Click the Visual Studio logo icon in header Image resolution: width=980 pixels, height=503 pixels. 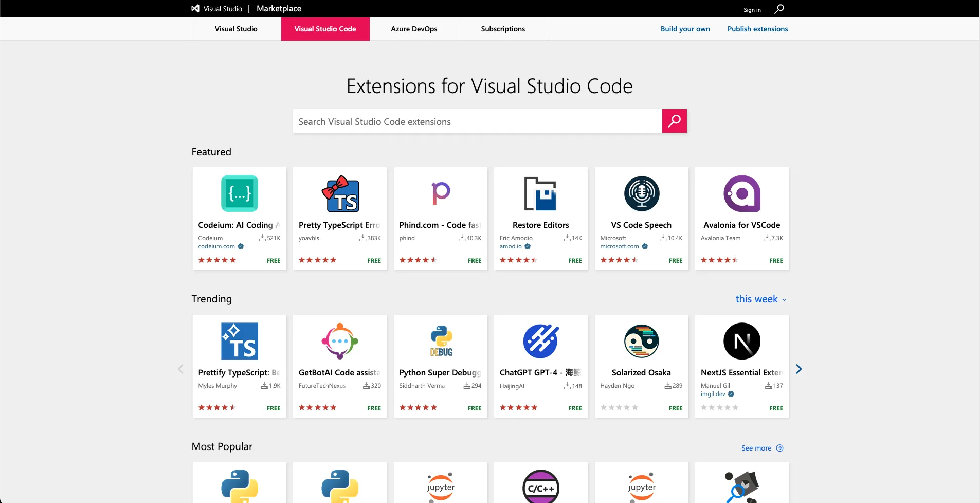(196, 9)
